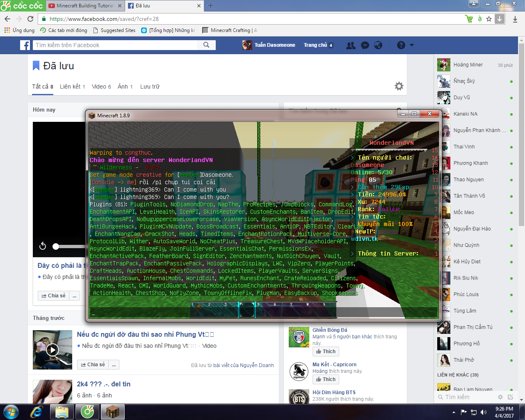
Task: Select the Lưu trữ archive tab
Action: (150, 87)
